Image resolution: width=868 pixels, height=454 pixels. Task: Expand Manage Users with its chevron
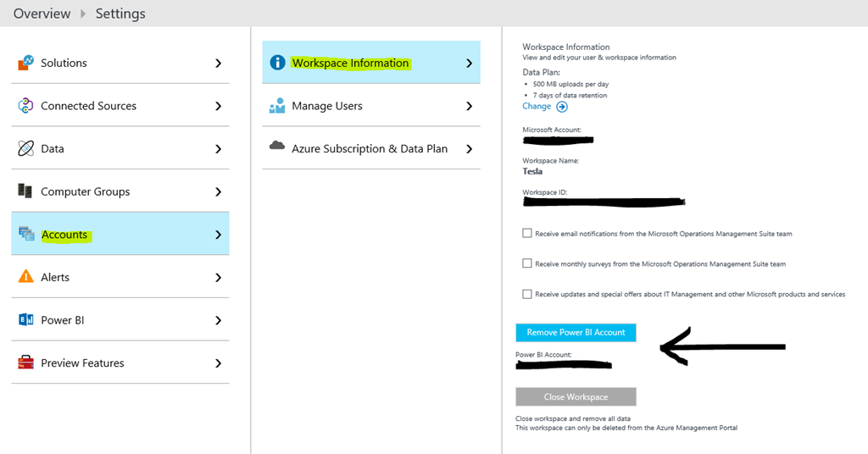[x=470, y=106]
